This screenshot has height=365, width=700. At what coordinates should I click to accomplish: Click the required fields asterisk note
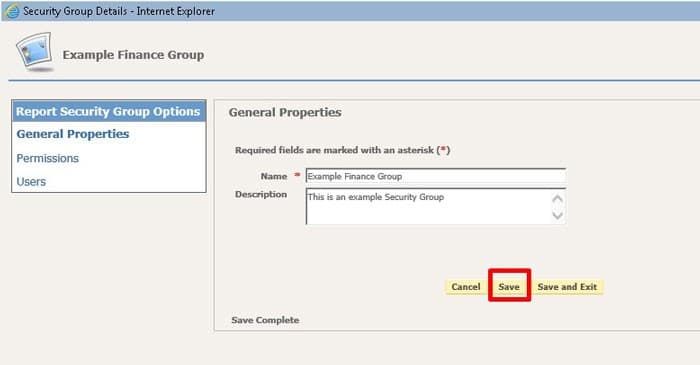342,150
